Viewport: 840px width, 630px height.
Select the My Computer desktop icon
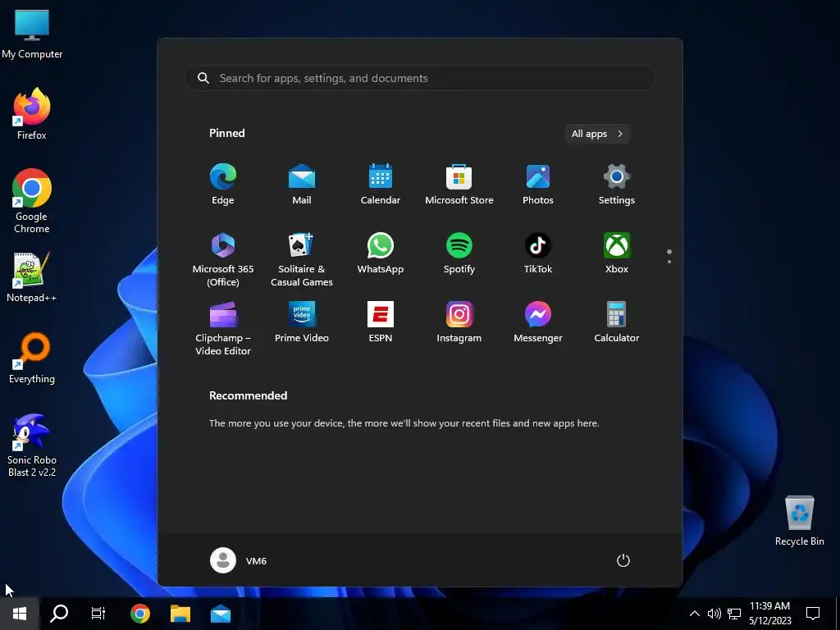pyautogui.click(x=32, y=34)
